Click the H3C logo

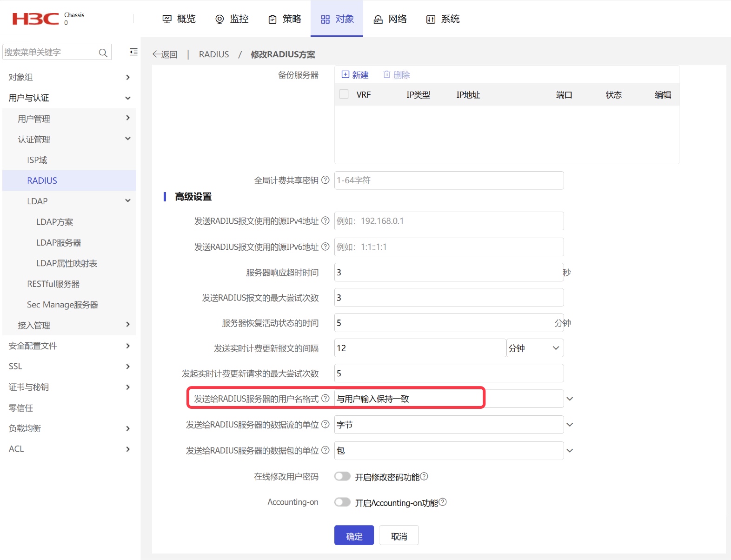[35, 19]
